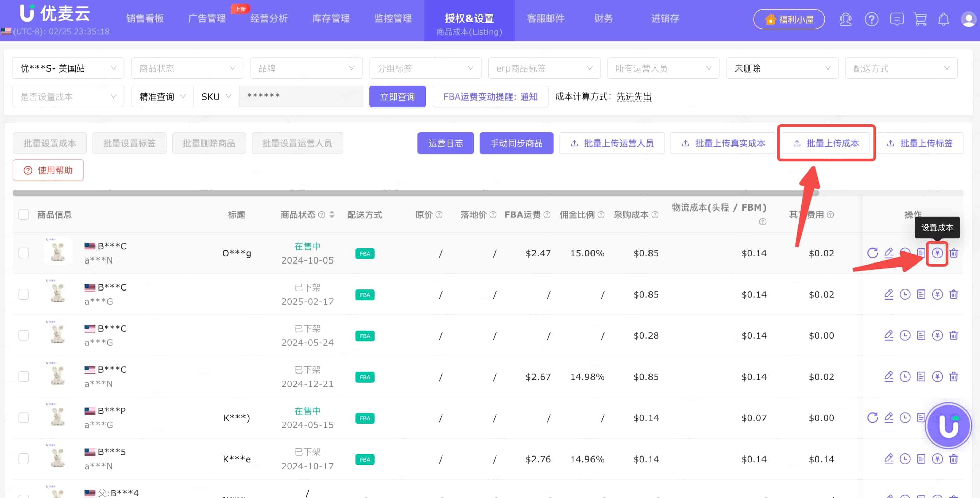The height and width of the screenshot is (498, 980).
Task: Open the 配送方式 filter dropdown
Action: [x=902, y=68]
